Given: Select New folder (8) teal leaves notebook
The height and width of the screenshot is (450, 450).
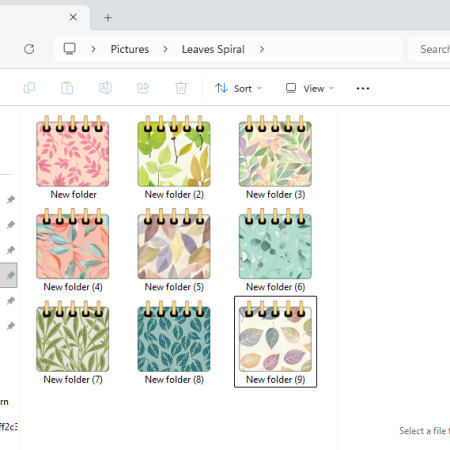Looking at the screenshot, I should pyautogui.click(x=174, y=336).
